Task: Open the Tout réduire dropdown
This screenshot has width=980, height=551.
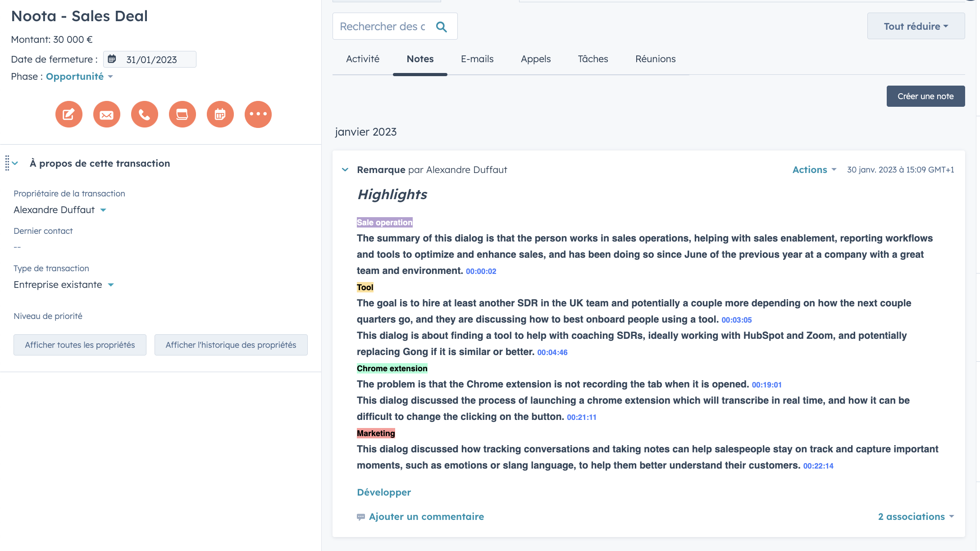Action: [x=916, y=26]
